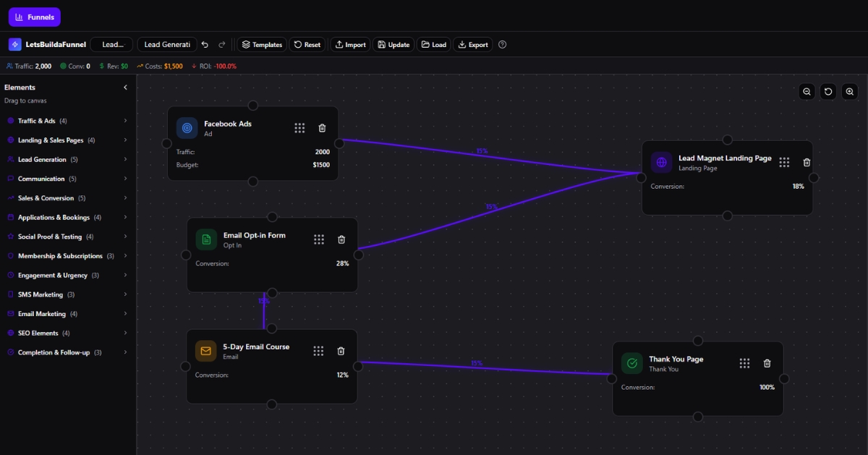Click the Import button

coord(350,45)
